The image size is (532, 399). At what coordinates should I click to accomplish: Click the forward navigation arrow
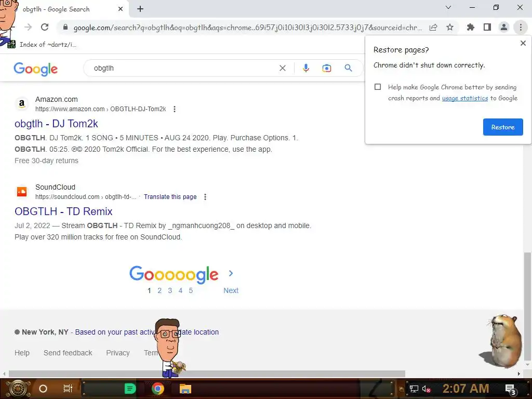pos(28,27)
